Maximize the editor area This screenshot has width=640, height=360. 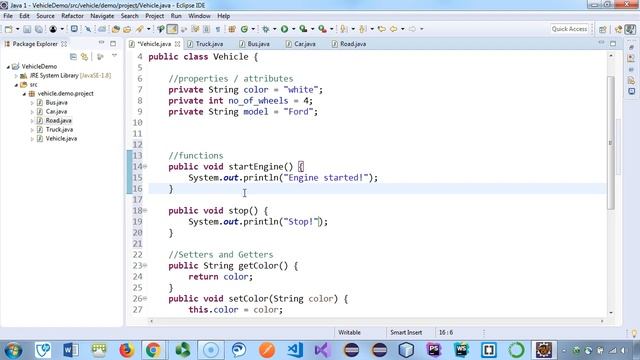click(613, 43)
